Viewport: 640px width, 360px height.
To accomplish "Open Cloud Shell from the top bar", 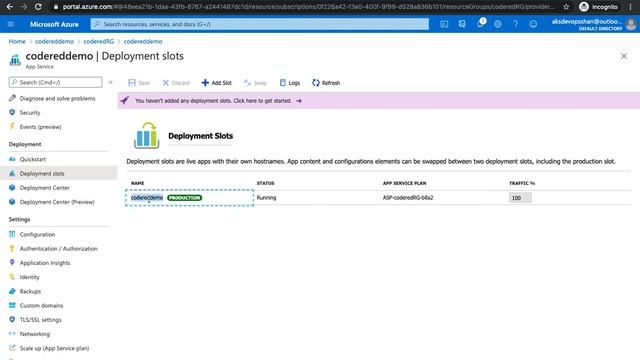I will tap(444, 24).
